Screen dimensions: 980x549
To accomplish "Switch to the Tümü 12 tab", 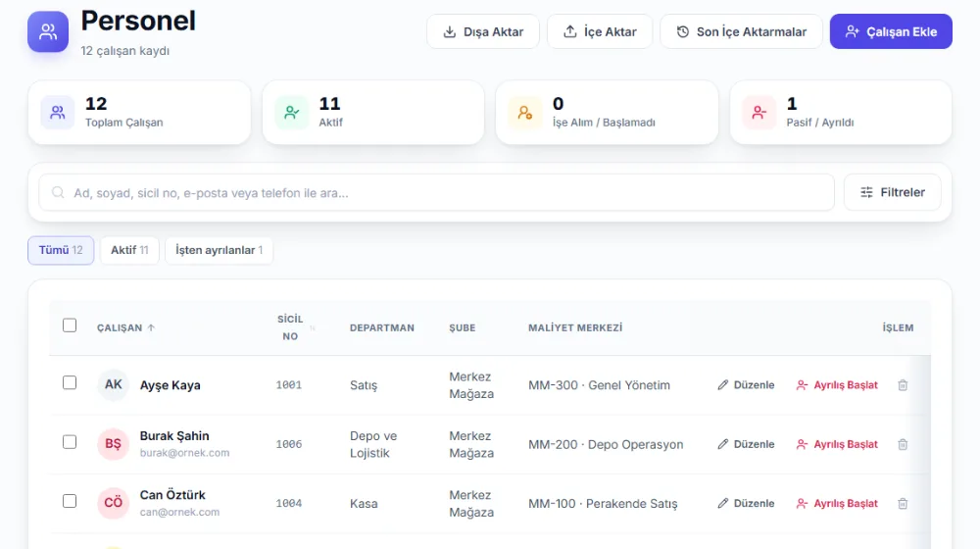I will point(61,250).
